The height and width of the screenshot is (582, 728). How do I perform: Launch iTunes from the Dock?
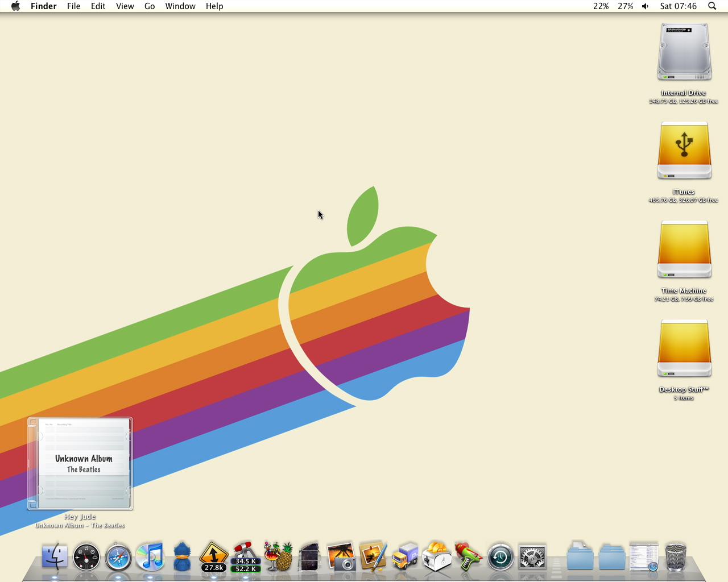click(x=150, y=556)
